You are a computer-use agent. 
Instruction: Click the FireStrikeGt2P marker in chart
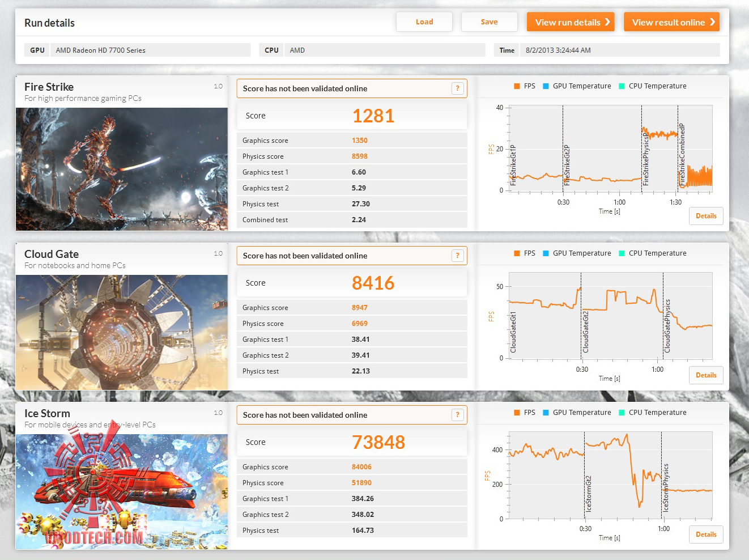pyautogui.click(x=567, y=166)
